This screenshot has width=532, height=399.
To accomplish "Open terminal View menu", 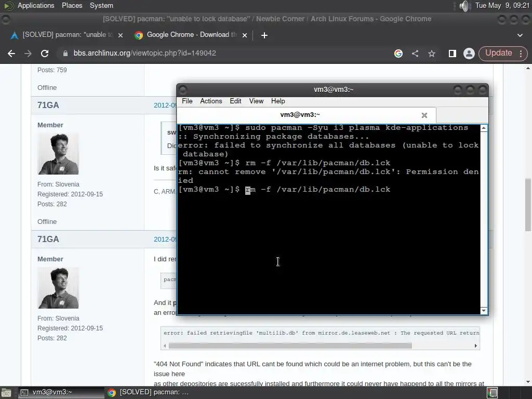I will [x=256, y=101].
